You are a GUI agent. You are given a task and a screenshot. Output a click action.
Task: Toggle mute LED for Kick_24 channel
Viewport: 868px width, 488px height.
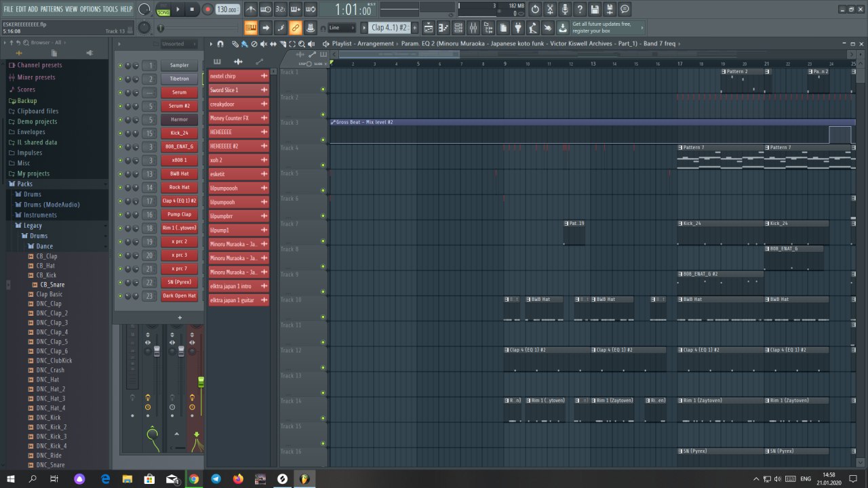pyautogui.click(x=121, y=133)
